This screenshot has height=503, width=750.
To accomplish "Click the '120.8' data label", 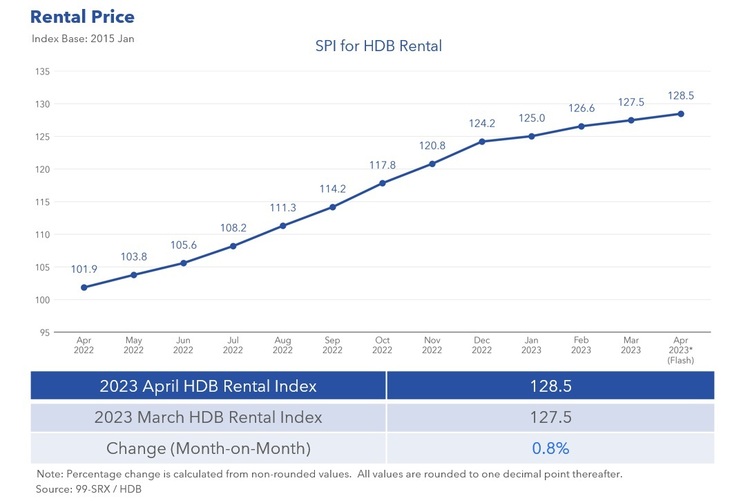I will click(432, 145).
